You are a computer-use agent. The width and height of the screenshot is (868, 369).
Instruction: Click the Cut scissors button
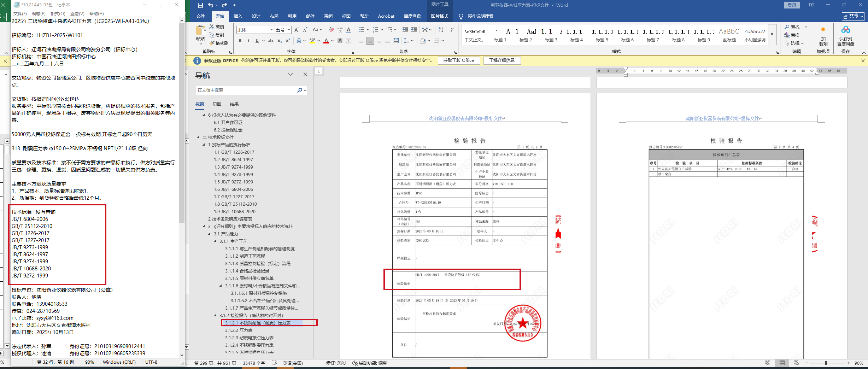click(217, 27)
